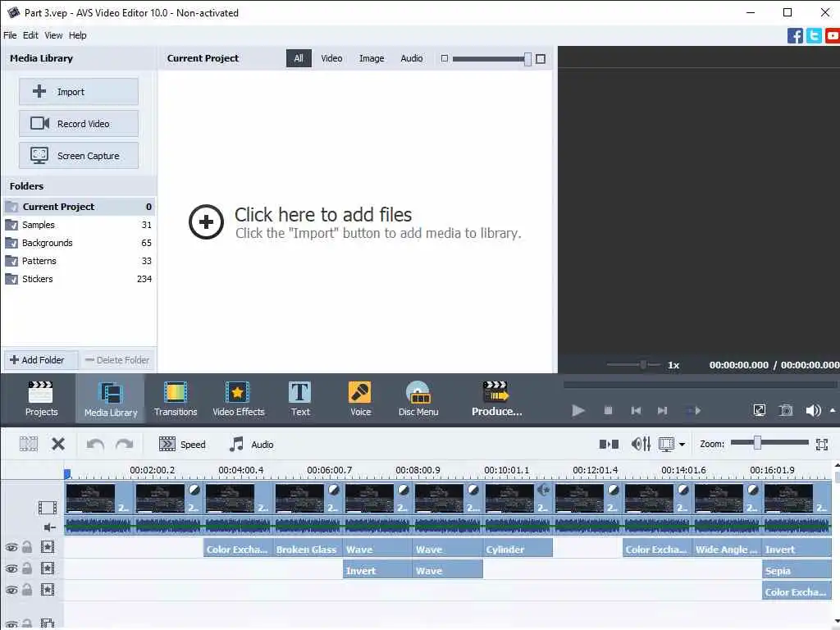Select the Broken Glass effect clip
The height and width of the screenshot is (630, 840).
[307, 549]
